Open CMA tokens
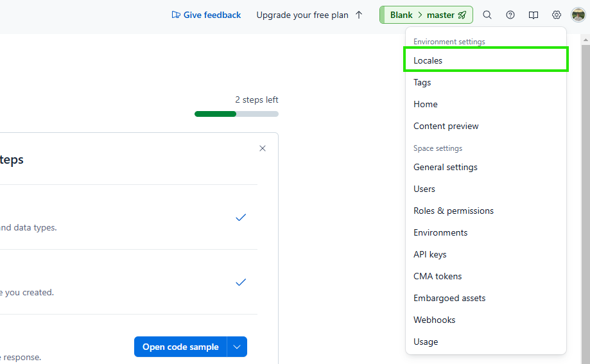 (x=486, y=276)
